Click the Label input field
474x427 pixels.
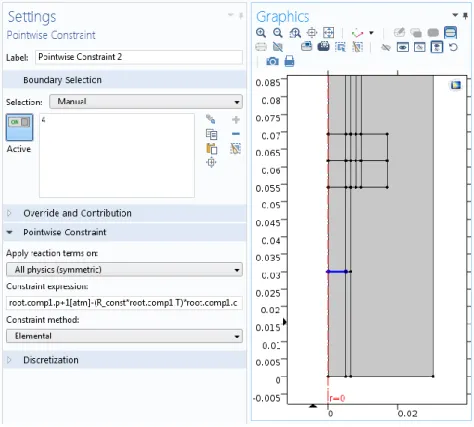[x=139, y=57]
